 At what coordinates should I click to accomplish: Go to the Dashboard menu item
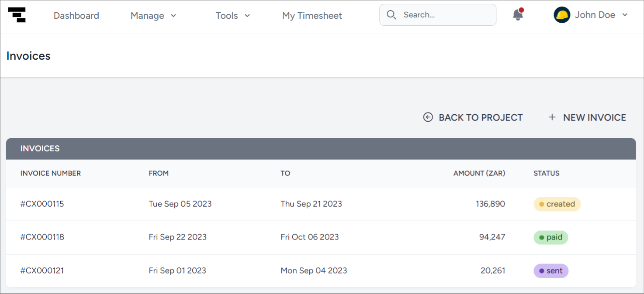click(76, 15)
